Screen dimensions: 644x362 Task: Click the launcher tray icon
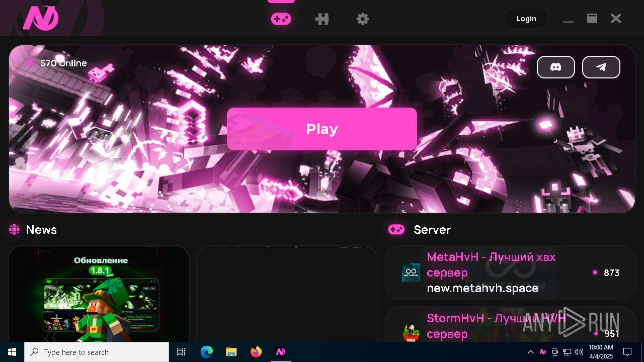click(x=543, y=352)
